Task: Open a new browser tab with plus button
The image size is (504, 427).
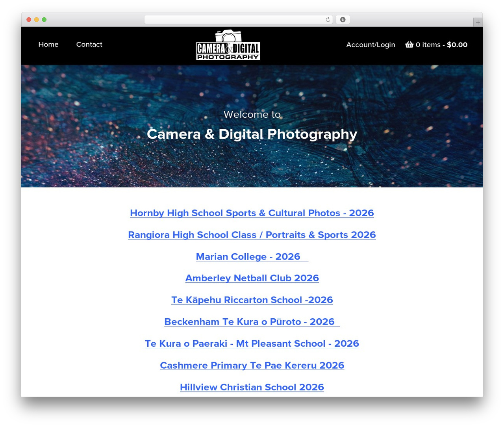Action: (478, 22)
